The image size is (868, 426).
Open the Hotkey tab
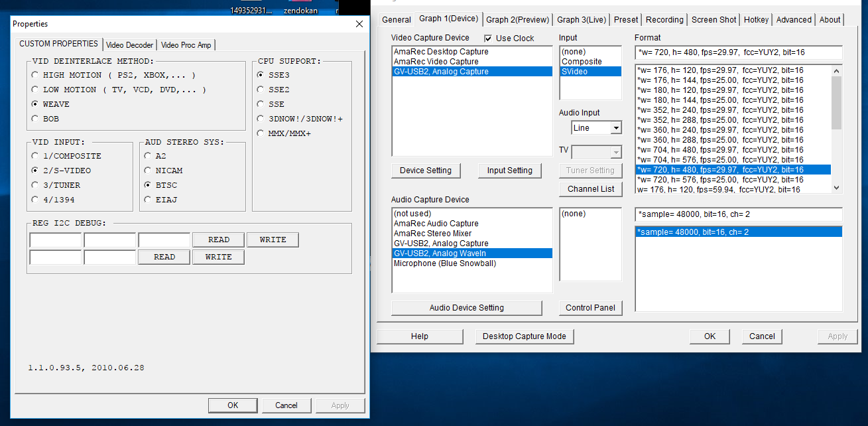coord(757,20)
